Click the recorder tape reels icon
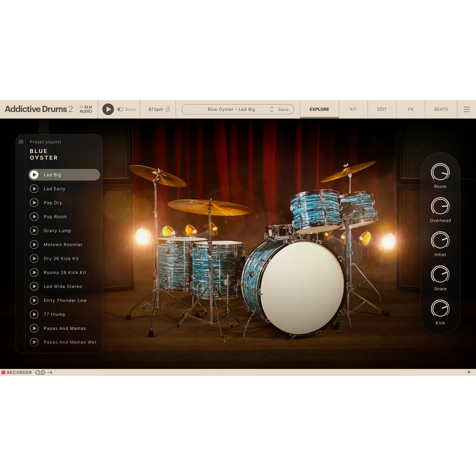The image size is (476, 476). point(40,373)
